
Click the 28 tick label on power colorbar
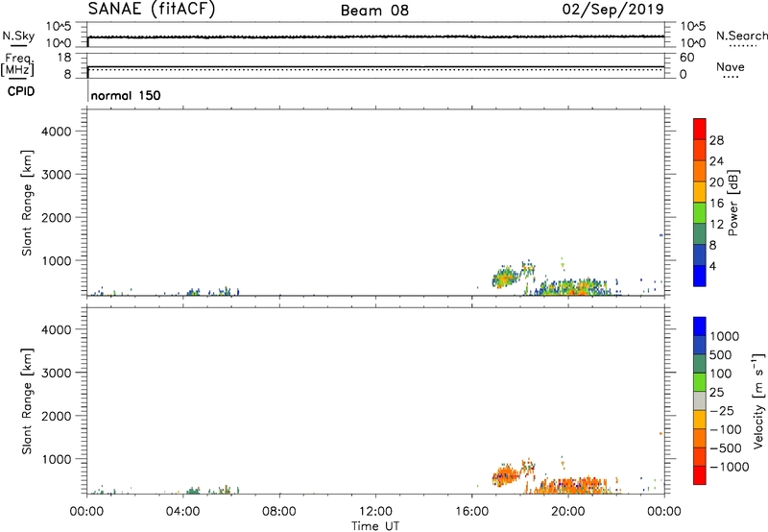tap(716, 140)
